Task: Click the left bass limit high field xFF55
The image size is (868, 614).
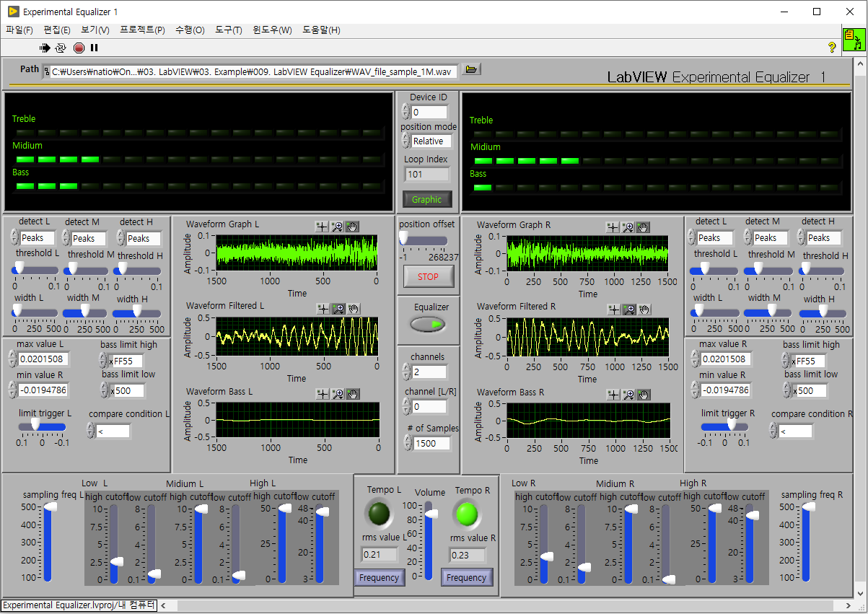Action: coord(126,361)
